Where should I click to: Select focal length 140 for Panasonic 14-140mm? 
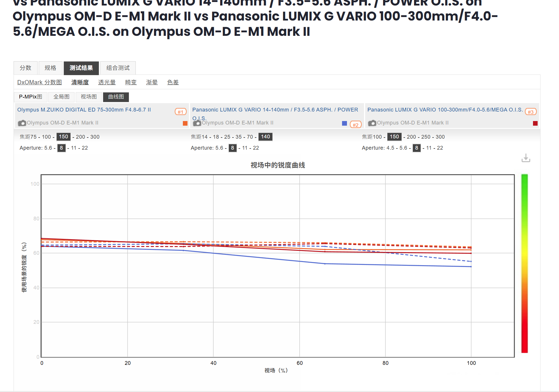click(265, 137)
